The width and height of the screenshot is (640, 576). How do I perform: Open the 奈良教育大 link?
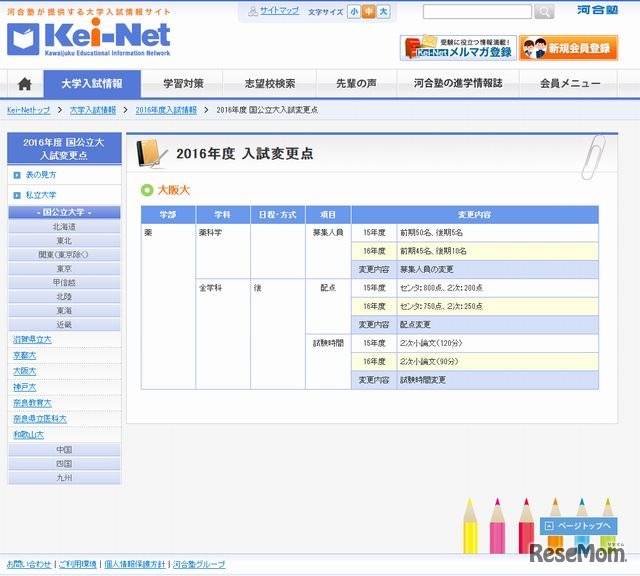pos(32,403)
